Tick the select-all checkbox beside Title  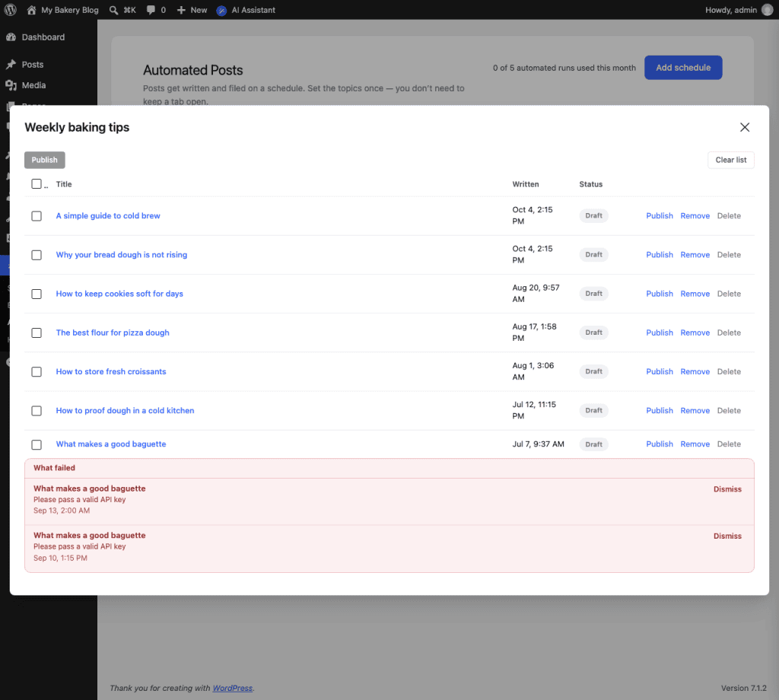click(37, 184)
